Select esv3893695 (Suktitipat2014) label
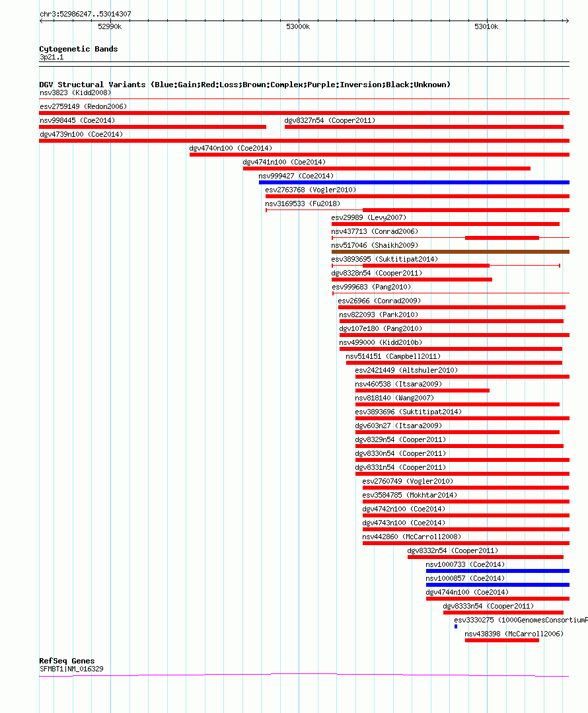 pyautogui.click(x=385, y=259)
